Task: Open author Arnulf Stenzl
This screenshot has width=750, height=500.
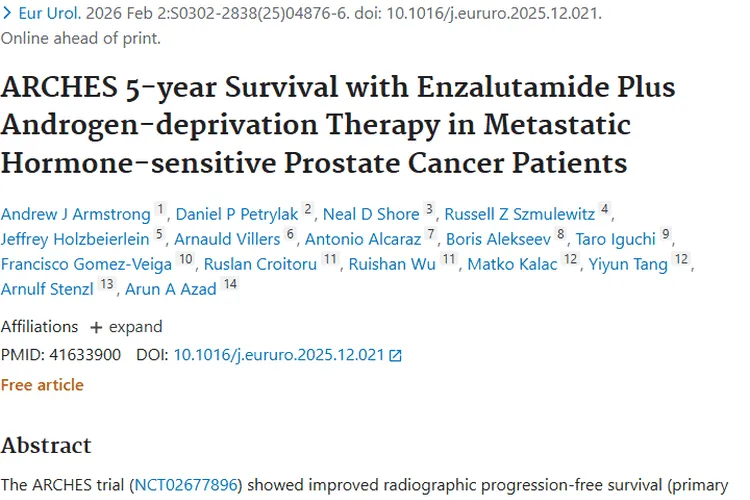Action: 47,290
